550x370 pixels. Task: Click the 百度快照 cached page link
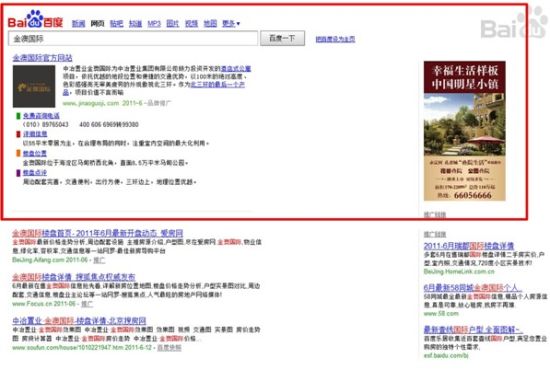169,348
